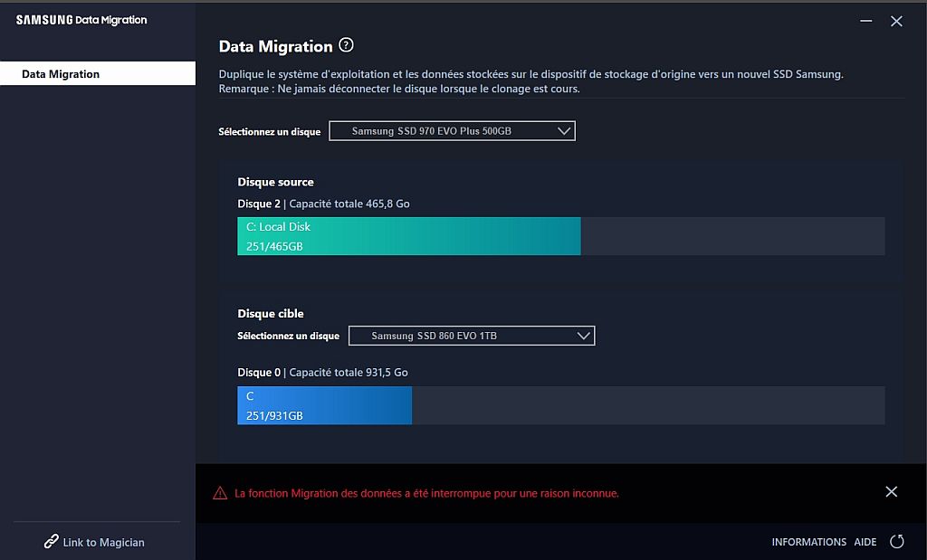
Task: Select the source C: Local Disk partition bar
Action: 409,236
